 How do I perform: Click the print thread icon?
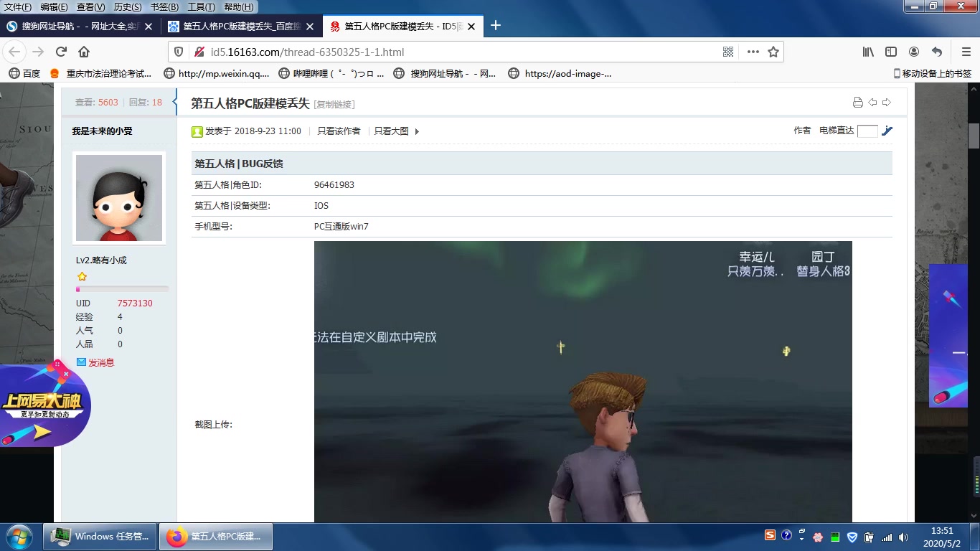pos(858,103)
